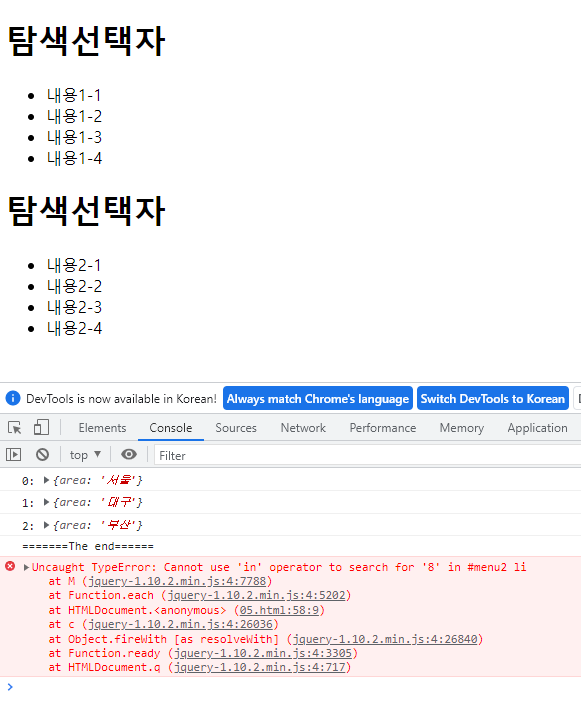
Task: Click the Uncaught TypeError message text
Action: (x=279, y=567)
